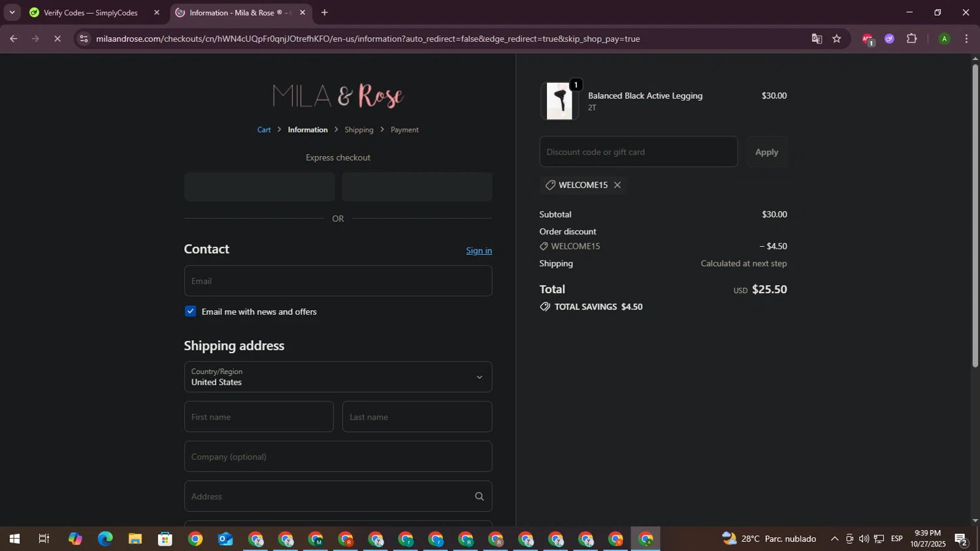Open the Windows Start menu

[14, 539]
